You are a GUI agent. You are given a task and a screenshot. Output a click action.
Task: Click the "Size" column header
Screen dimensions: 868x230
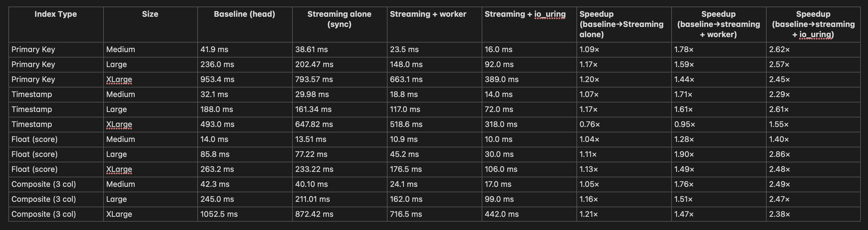pos(150,14)
